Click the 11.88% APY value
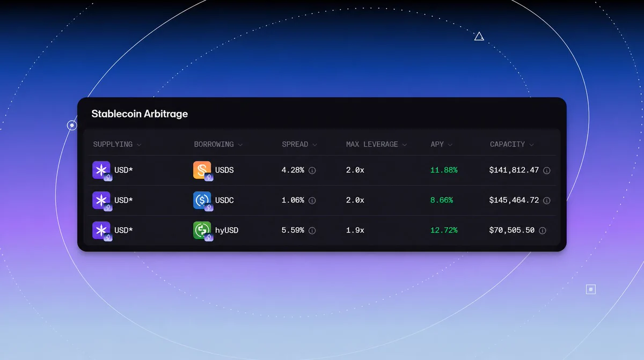The height and width of the screenshot is (360, 644). point(444,170)
